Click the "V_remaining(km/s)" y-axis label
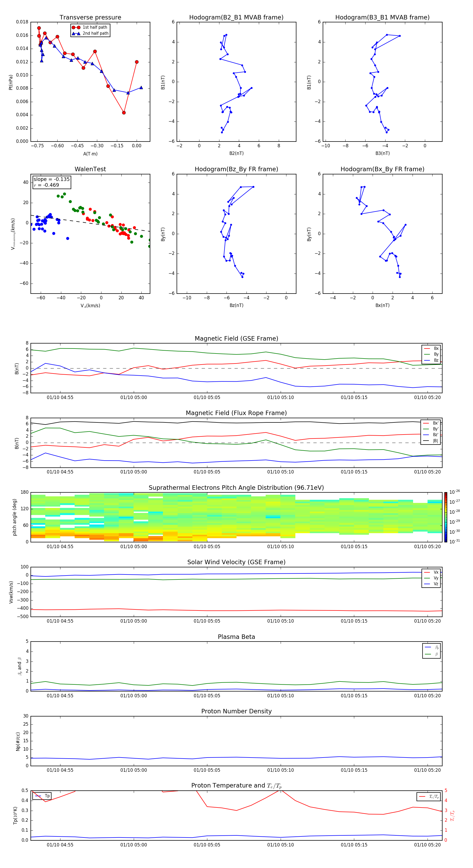 click(13, 234)
